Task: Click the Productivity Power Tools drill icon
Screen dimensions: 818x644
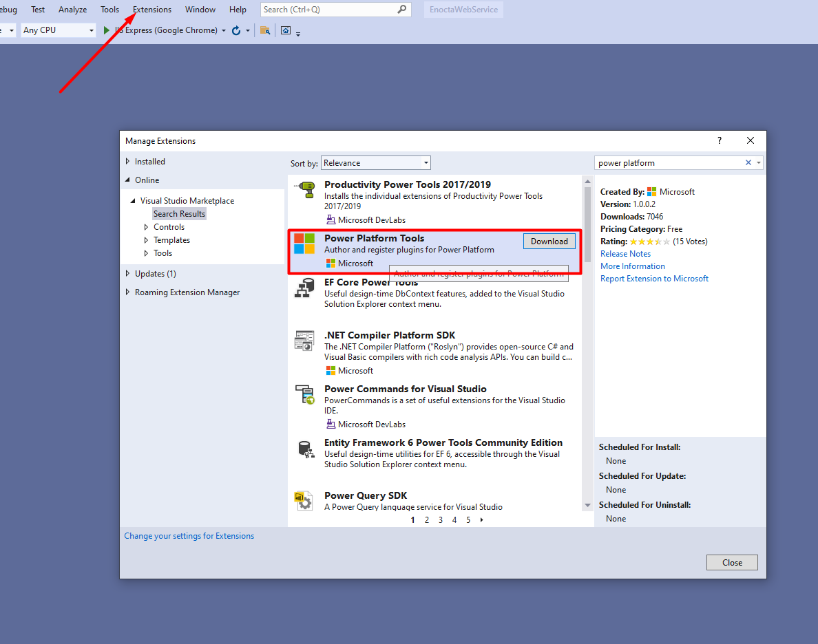Action: click(304, 190)
